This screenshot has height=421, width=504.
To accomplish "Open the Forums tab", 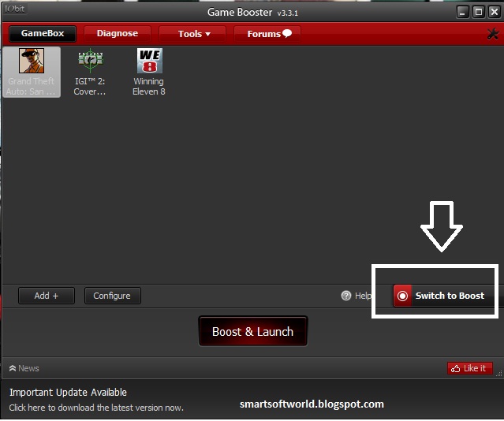I will tap(267, 34).
